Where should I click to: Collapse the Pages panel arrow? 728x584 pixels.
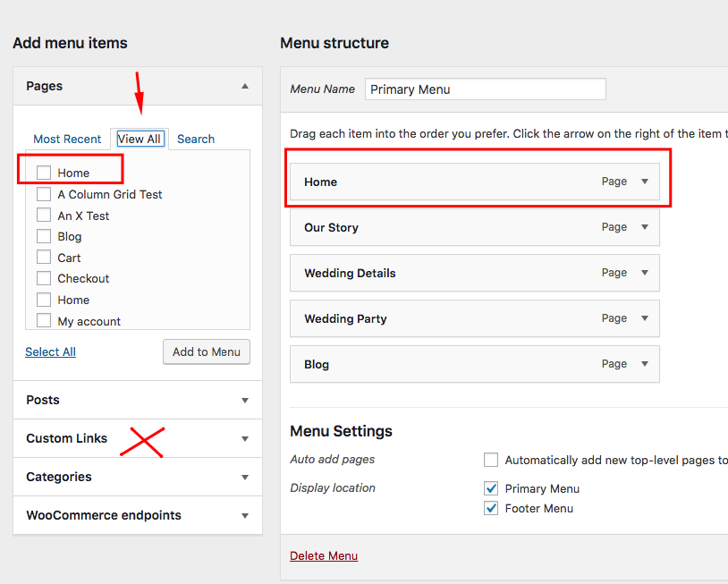click(245, 87)
